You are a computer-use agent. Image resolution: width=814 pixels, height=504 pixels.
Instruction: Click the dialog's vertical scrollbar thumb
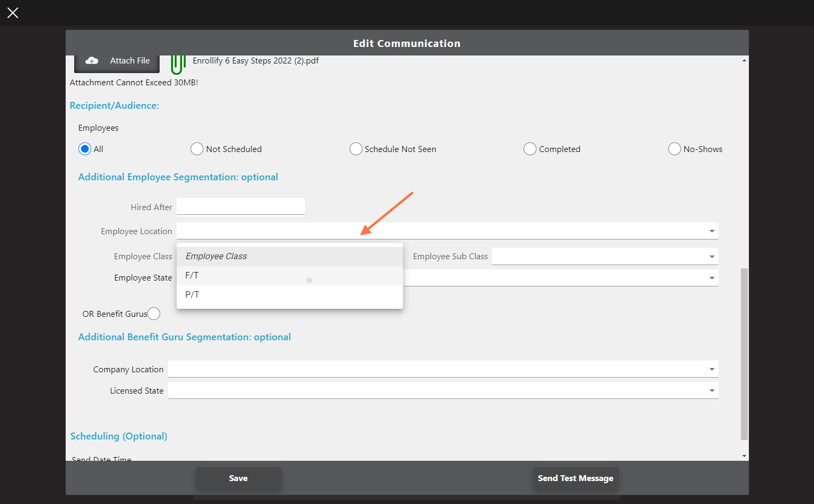744,354
